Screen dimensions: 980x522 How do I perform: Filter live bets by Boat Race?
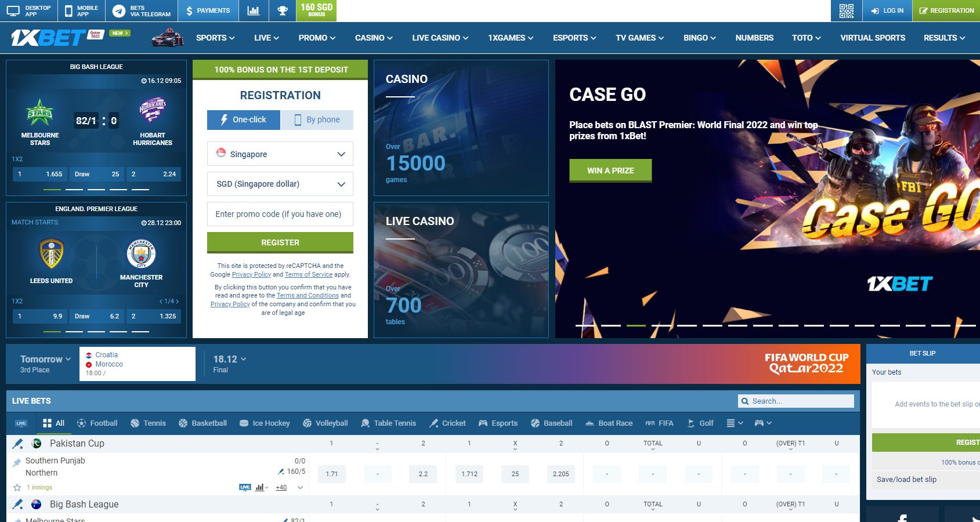(609, 423)
